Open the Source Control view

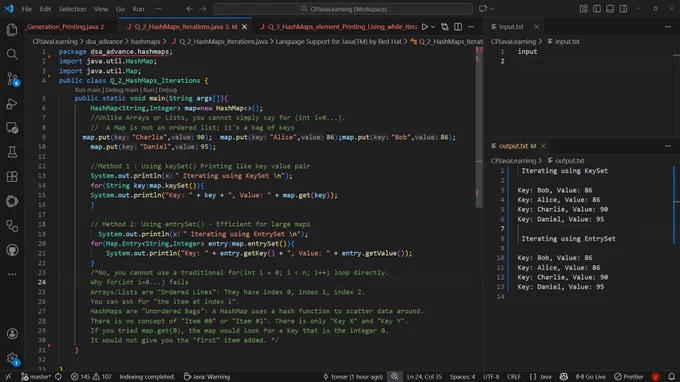coord(12,79)
